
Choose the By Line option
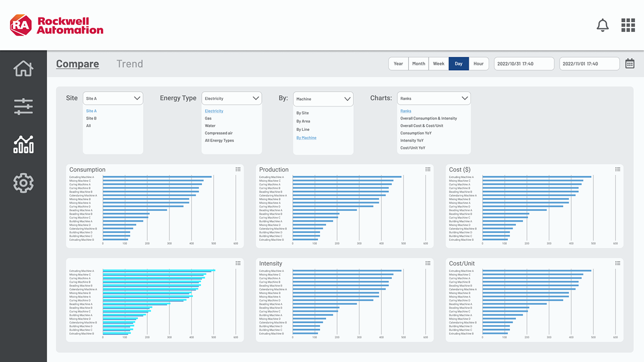pyautogui.click(x=303, y=129)
